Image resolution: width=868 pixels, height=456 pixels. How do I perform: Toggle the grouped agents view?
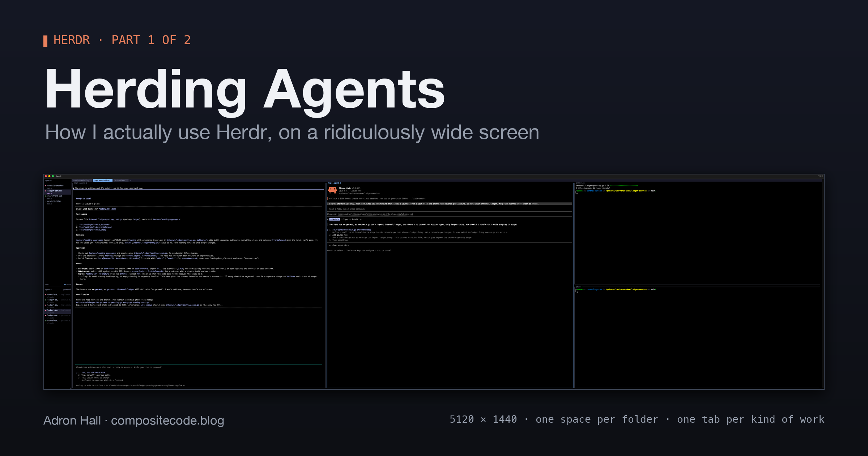pos(67,290)
